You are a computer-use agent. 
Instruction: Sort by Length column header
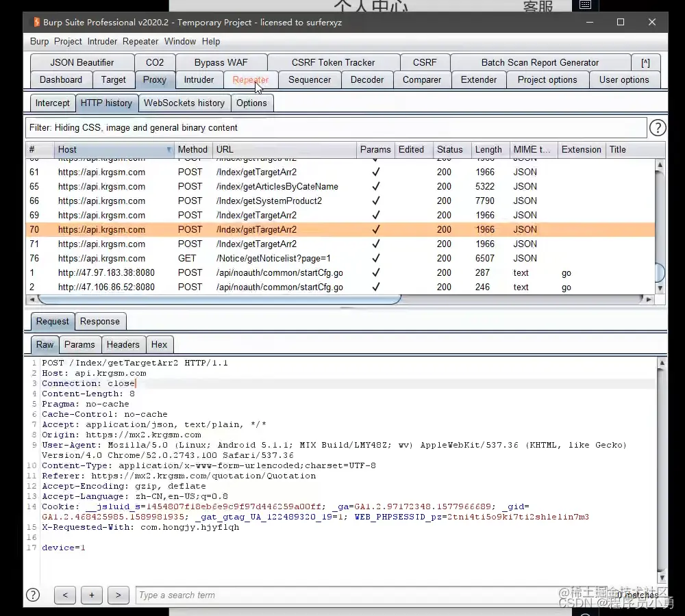[x=490, y=150]
